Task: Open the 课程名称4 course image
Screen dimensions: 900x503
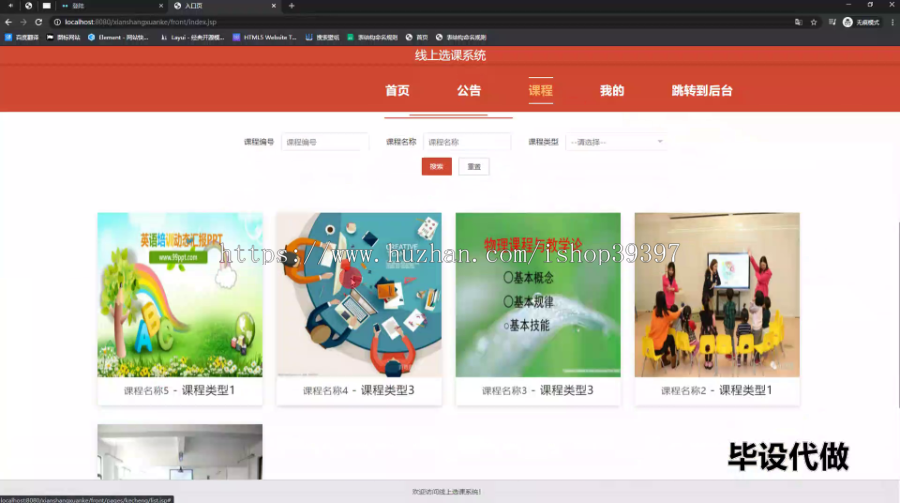Action: coord(359,295)
